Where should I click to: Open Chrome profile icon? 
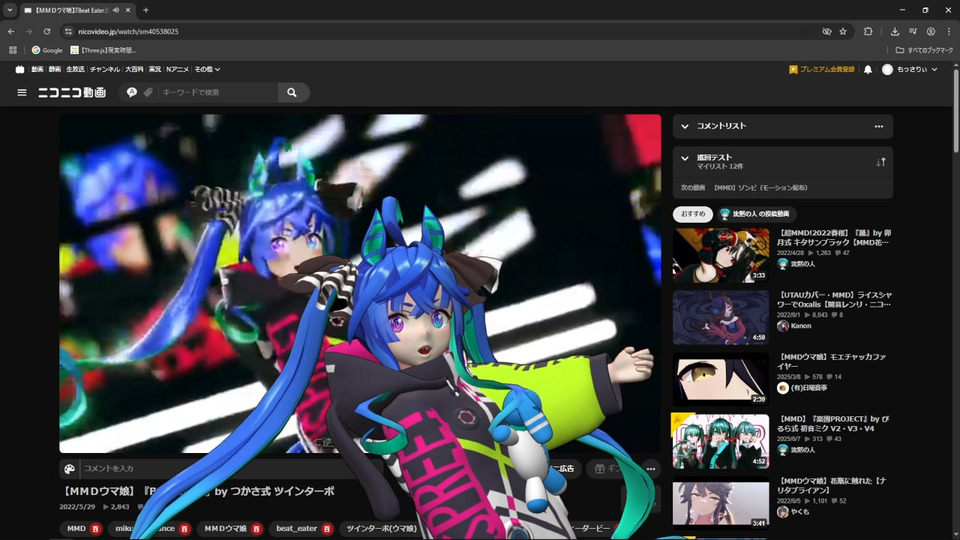931,31
